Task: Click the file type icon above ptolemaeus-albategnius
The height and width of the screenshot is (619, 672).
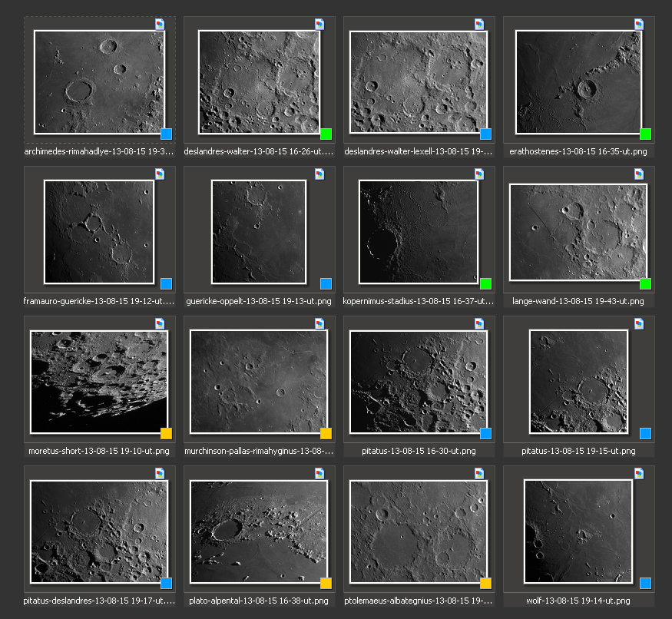Action: [x=479, y=474]
